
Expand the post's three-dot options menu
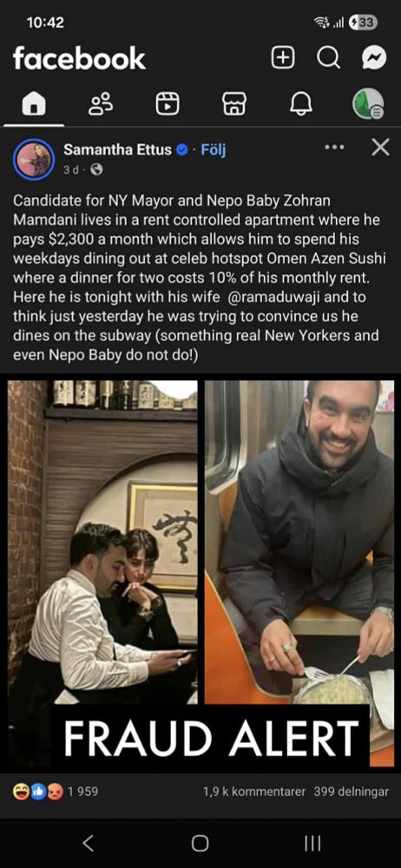pos(334,148)
